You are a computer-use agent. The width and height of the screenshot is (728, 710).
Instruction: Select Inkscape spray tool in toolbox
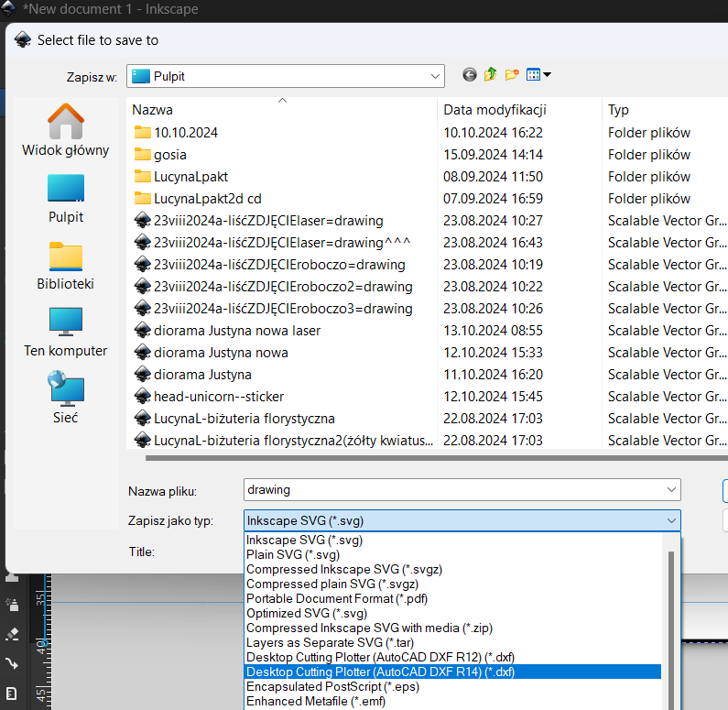[x=12, y=604]
